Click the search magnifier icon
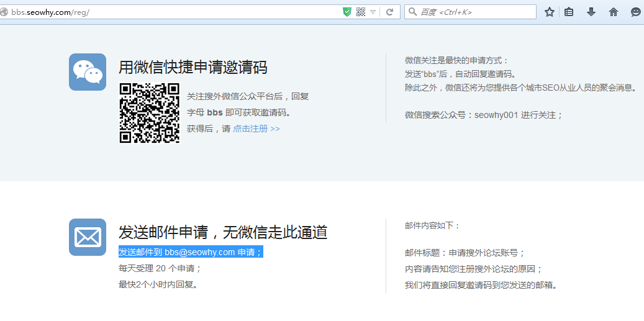The width and height of the screenshot is (644, 321). [412, 12]
